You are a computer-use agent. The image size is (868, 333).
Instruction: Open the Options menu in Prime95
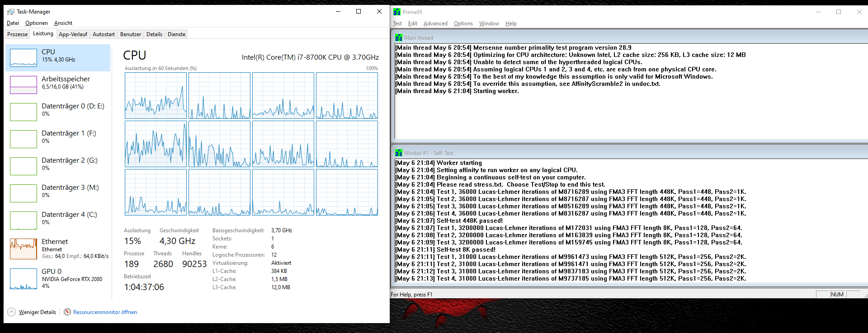463,23
